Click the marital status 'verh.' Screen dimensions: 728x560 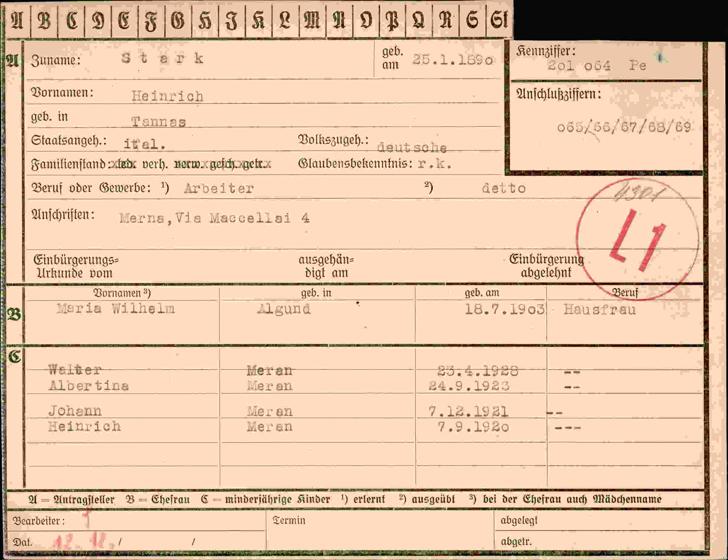155,164
